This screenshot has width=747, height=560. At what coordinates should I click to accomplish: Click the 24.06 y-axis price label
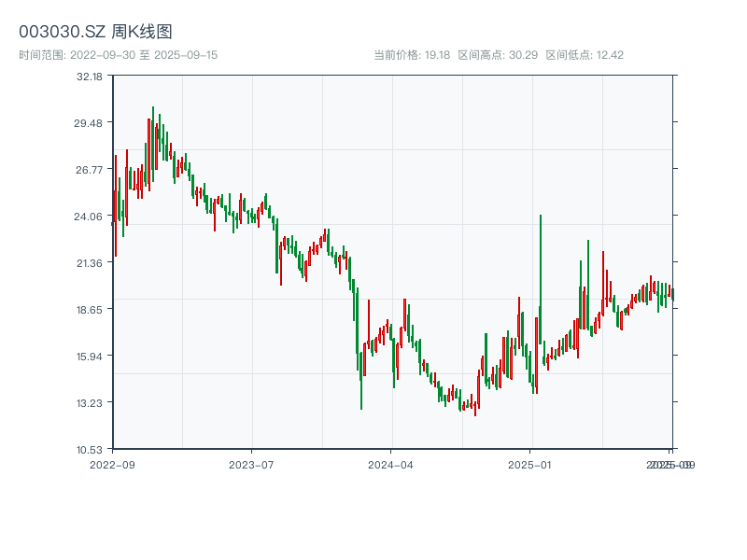point(90,216)
